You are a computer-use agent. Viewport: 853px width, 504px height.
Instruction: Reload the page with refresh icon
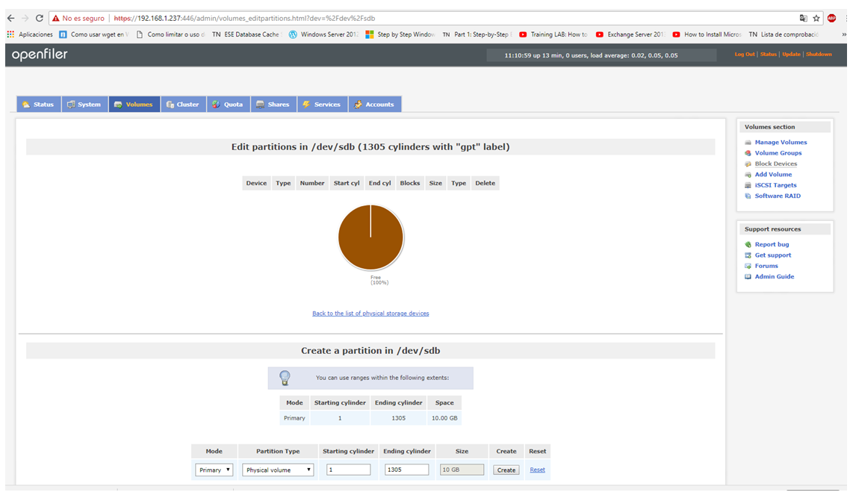(x=39, y=18)
